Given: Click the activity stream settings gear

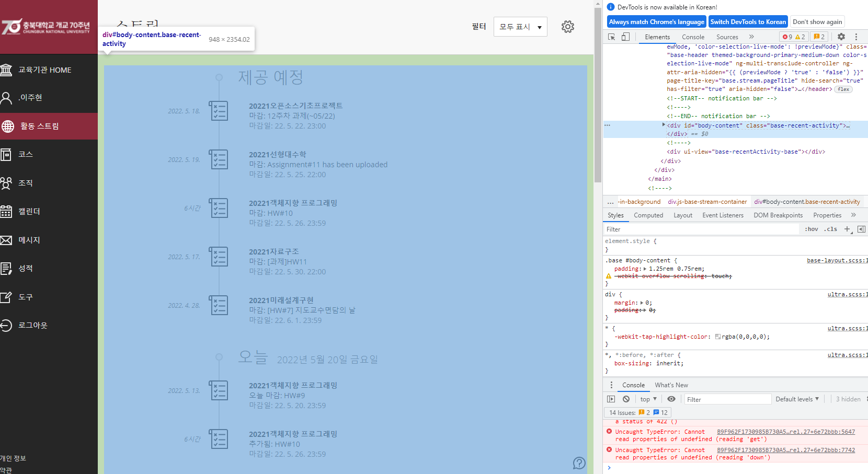Looking at the screenshot, I should coord(568,26).
